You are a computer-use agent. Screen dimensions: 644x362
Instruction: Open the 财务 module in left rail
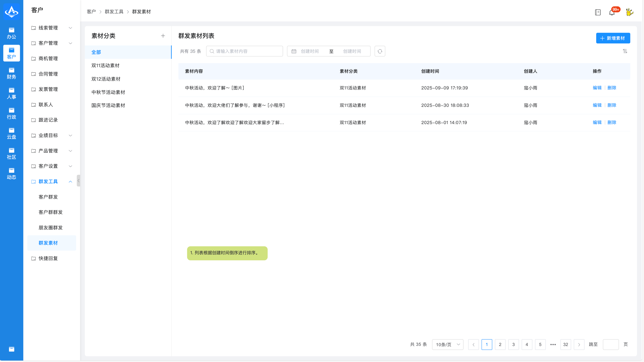pyautogui.click(x=11, y=73)
